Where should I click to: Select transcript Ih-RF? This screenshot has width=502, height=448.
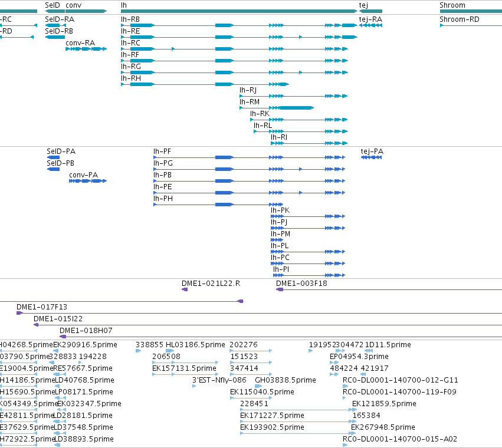tap(234, 61)
